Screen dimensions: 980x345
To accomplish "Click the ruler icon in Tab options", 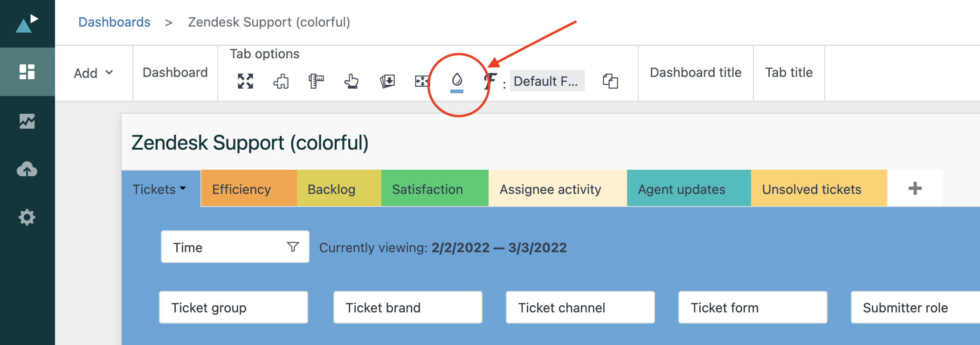I will 316,81.
